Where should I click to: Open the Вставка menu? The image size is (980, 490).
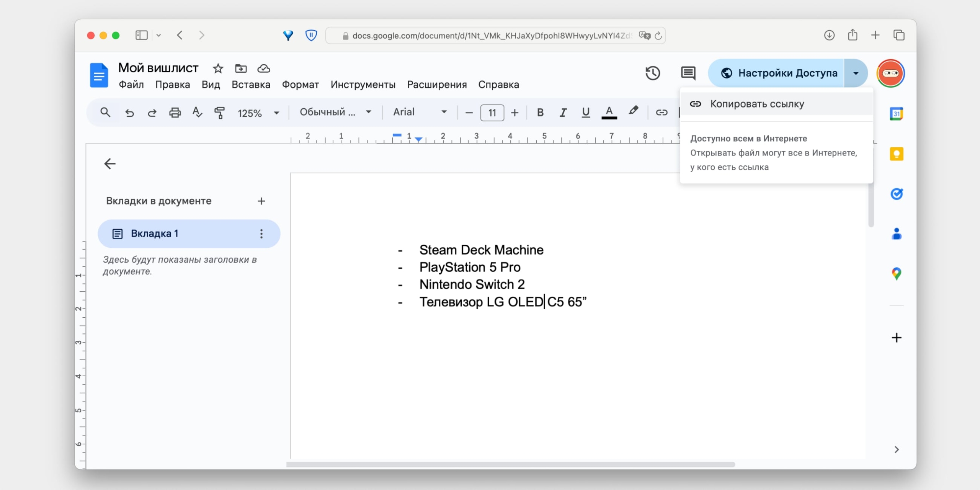pos(251,85)
